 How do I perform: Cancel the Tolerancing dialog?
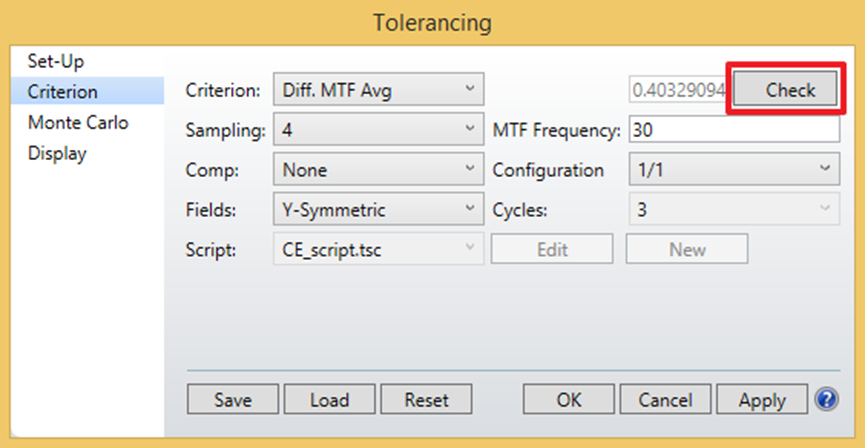665,400
